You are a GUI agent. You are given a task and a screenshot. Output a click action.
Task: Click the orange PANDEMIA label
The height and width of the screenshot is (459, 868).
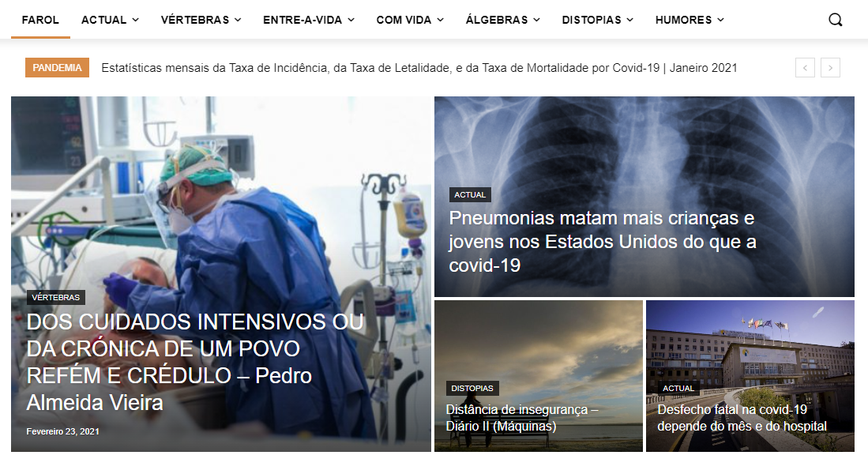(57, 68)
